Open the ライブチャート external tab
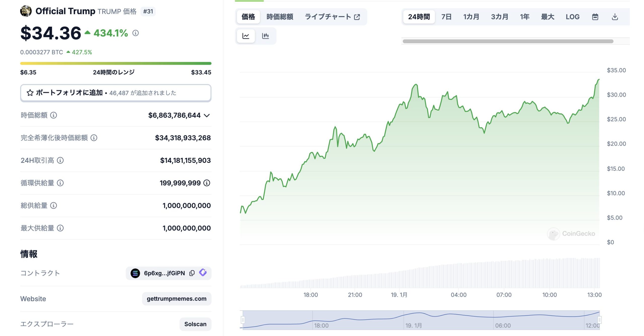The width and height of the screenshot is (644, 336). point(332,17)
